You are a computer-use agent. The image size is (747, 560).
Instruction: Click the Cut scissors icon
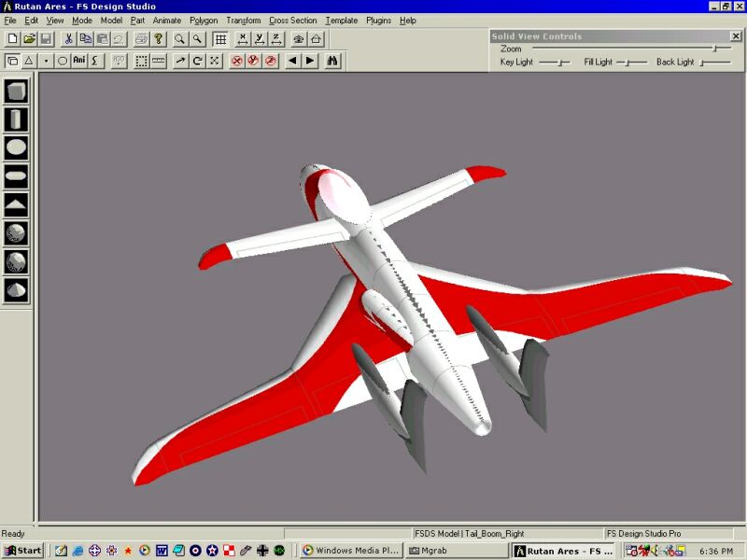[68, 39]
